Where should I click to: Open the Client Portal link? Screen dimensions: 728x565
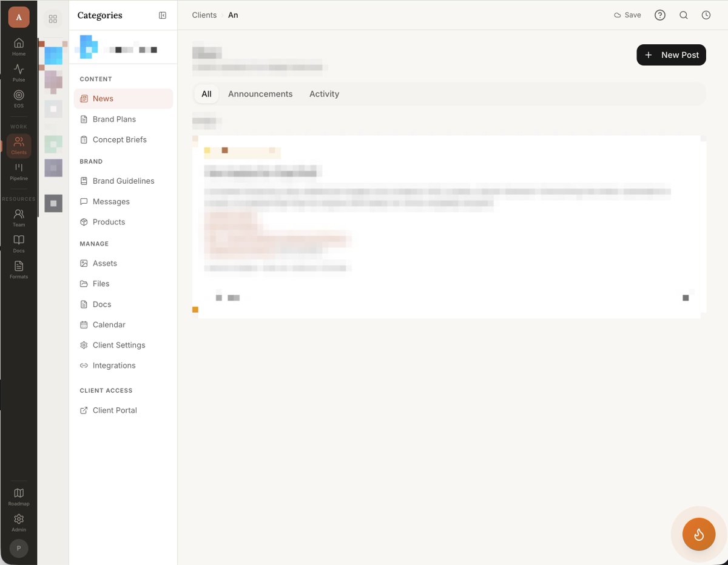[x=123, y=410]
